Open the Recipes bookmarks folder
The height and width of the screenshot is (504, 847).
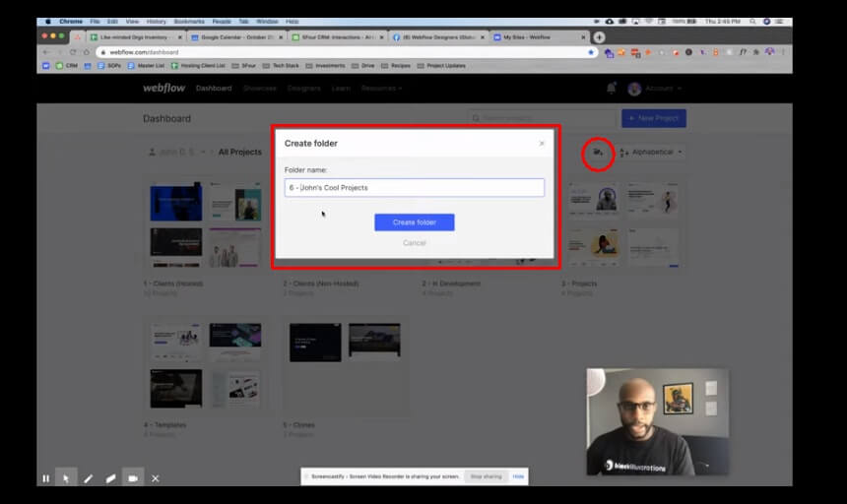(x=396, y=66)
